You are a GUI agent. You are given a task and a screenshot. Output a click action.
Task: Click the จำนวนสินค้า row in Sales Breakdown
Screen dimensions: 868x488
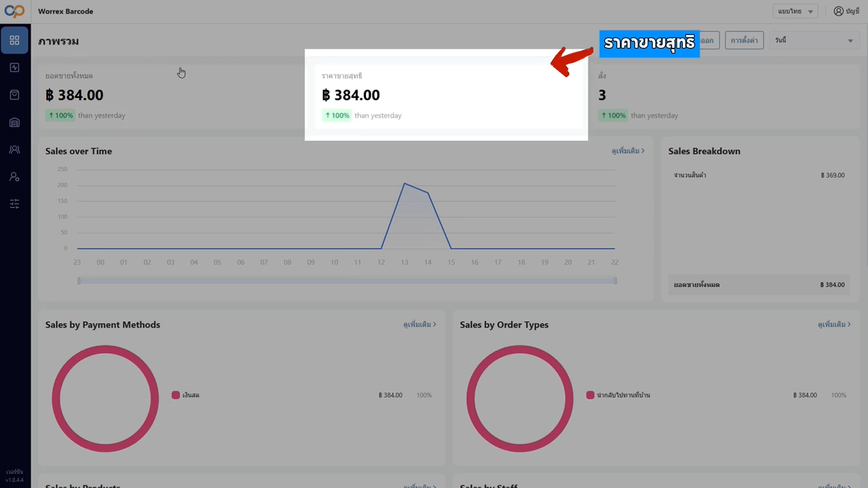759,175
